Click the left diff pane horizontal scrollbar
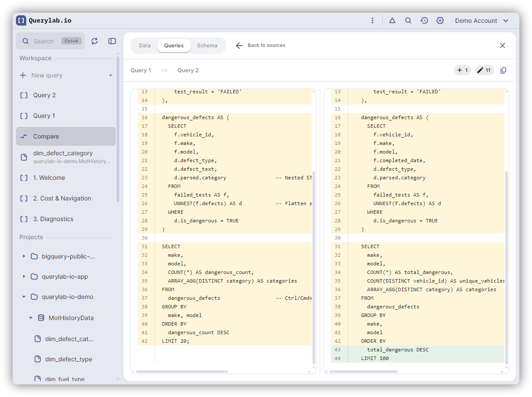Screen dimensions: 532x397 coord(182,371)
